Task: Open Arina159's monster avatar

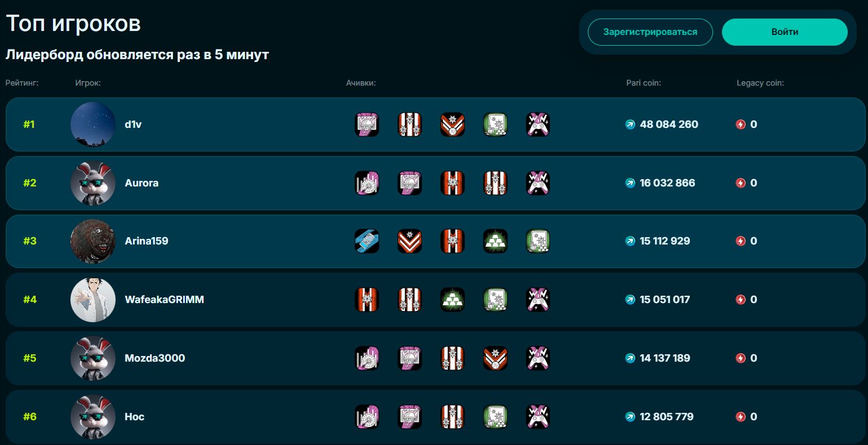Action: [x=93, y=241]
